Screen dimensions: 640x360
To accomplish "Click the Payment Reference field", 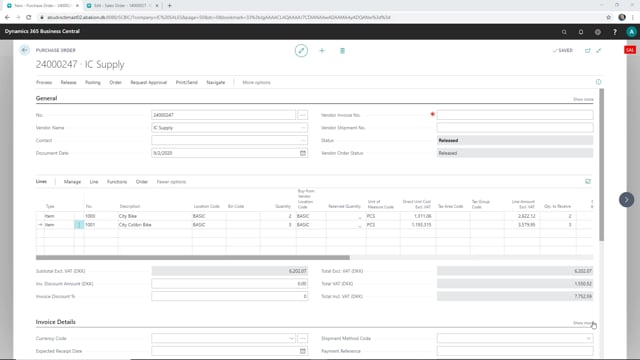I will 515,351.
